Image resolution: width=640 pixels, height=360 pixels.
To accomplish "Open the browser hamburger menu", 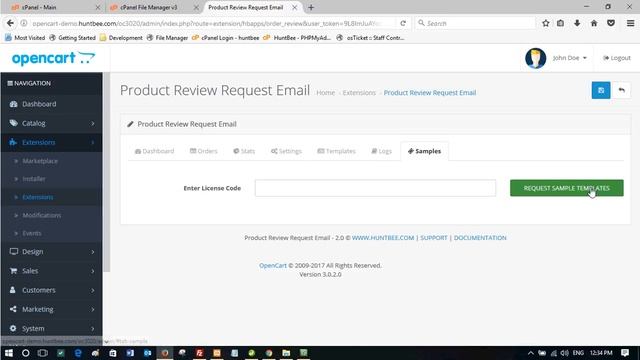I will (630, 23).
